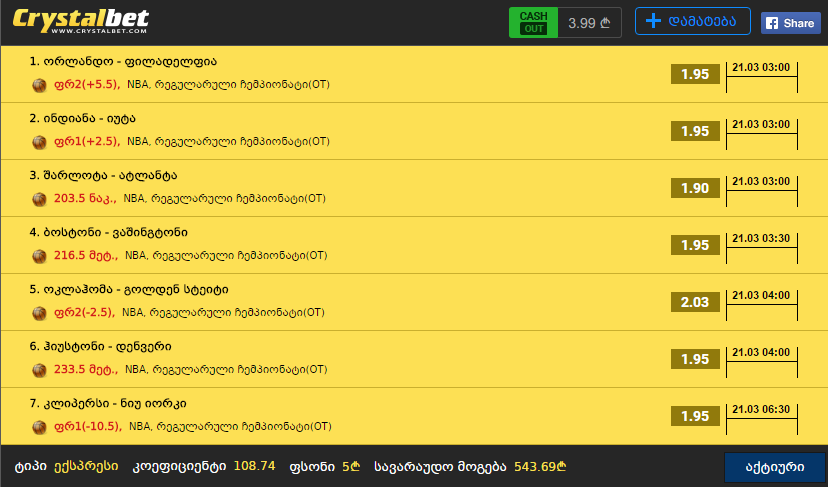Image resolution: width=828 pixels, height=487 pixels.
Task: Click date 21.03 04:00 in ჰიუსტონი row
Action: (761, 353)
